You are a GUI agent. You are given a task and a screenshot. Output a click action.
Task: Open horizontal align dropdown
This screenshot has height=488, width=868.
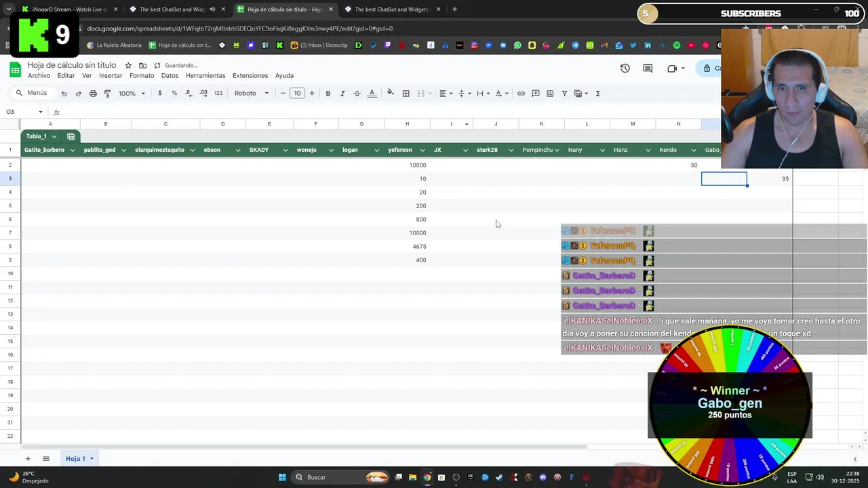[x=445, y=94]
